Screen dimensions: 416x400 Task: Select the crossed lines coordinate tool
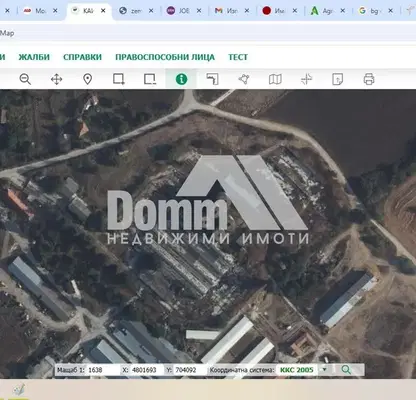click(x=306, y=79)
